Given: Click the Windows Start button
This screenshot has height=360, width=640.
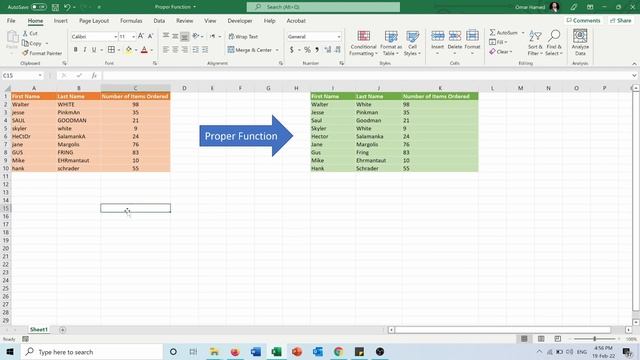Looking at the screenshot, I should (10, 351).
